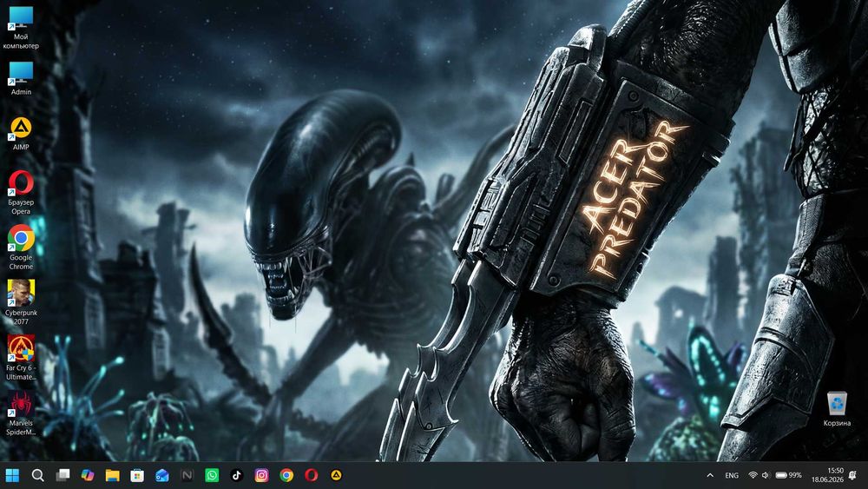Image resolution: width=868 pixels, height=489 pixels.
Task: Select the Cyberpunk 2077 desktop shortcut
Action: point(21,302)
